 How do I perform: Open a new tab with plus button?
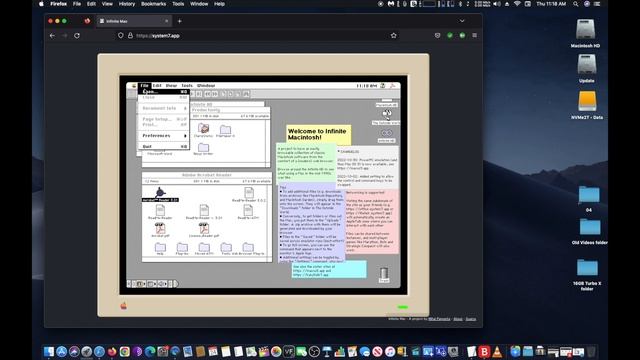pos(180,21)
